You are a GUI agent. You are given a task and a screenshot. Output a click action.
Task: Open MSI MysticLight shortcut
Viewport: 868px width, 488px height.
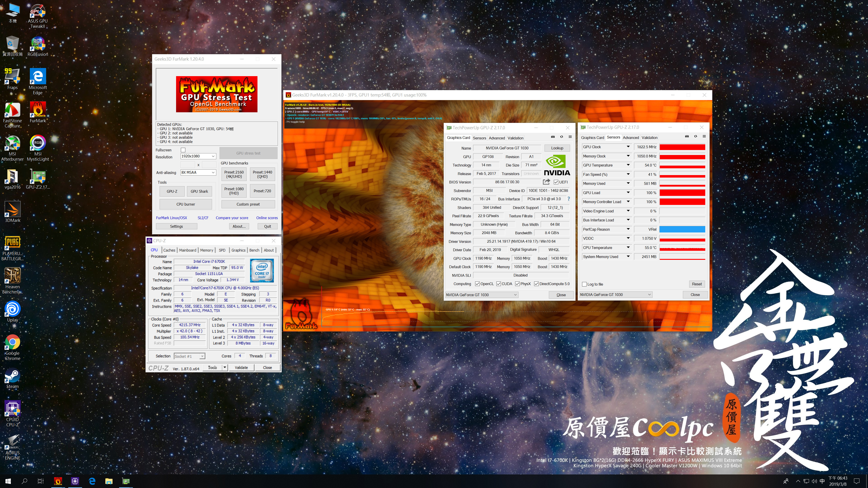point(37,148)
